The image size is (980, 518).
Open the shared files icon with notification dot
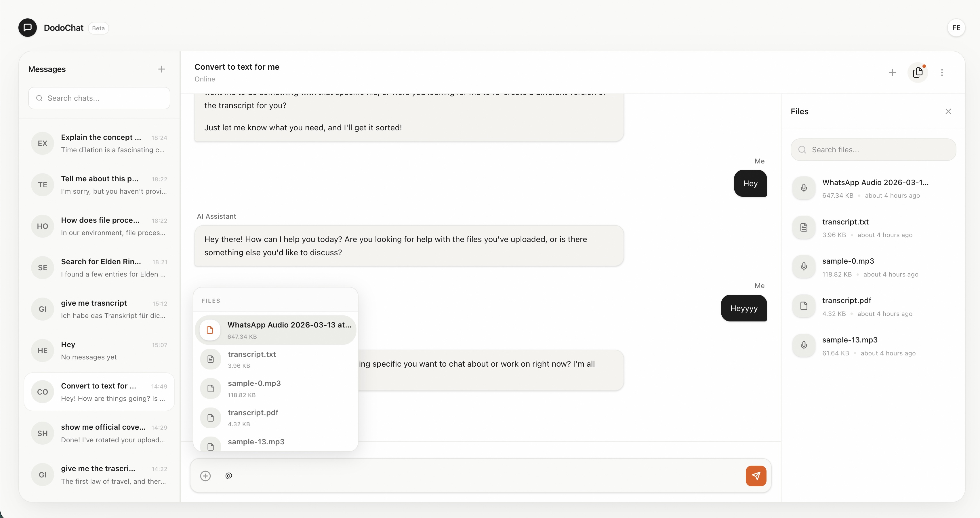[918, 72]
